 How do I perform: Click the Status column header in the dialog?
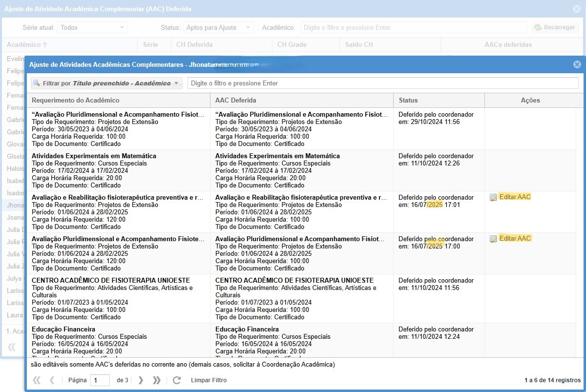408,101
